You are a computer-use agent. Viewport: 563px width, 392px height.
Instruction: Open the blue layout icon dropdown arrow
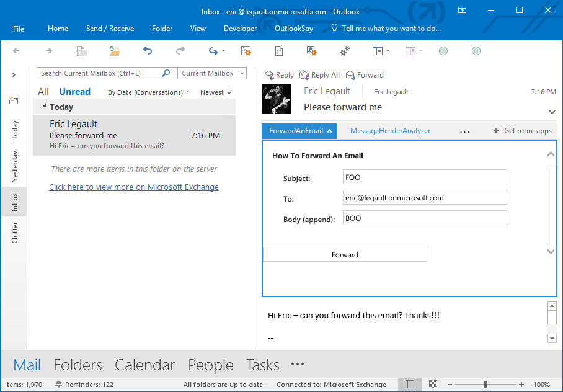click(x=388, y=51)
